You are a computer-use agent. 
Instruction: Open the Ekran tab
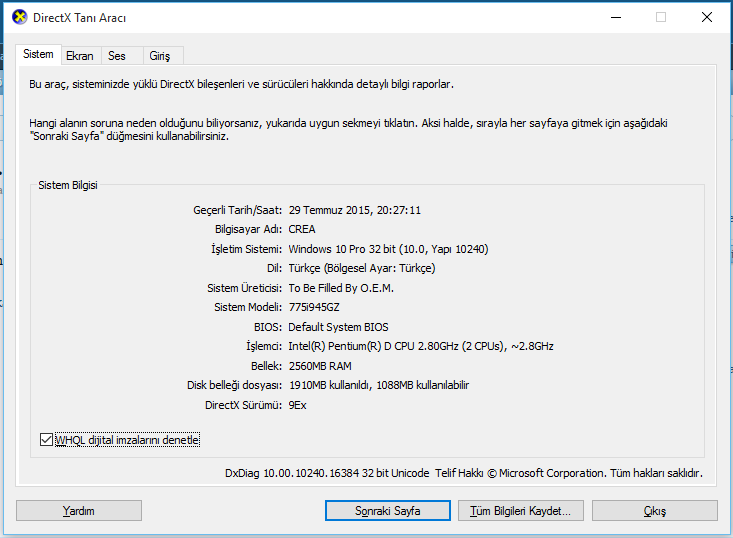(80, 56)
